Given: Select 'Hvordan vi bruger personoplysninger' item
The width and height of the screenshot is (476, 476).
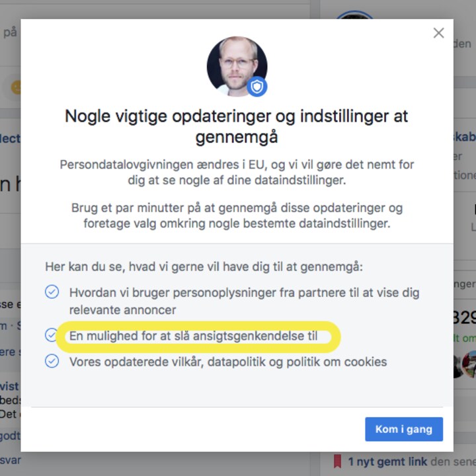Looking at the screenshot, I should tap(245, 301).
